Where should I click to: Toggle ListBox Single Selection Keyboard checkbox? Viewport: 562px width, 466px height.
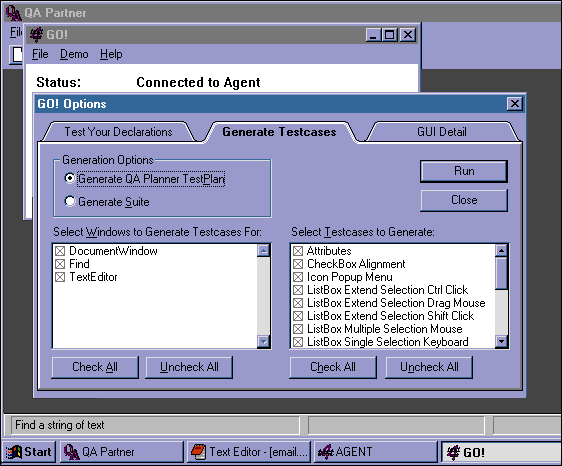point(298,342)
